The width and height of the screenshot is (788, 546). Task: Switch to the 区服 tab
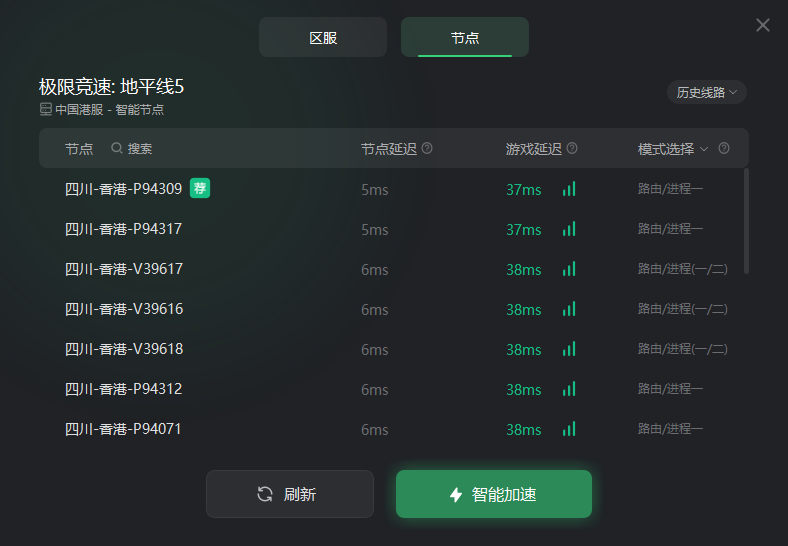click(323, 38)
